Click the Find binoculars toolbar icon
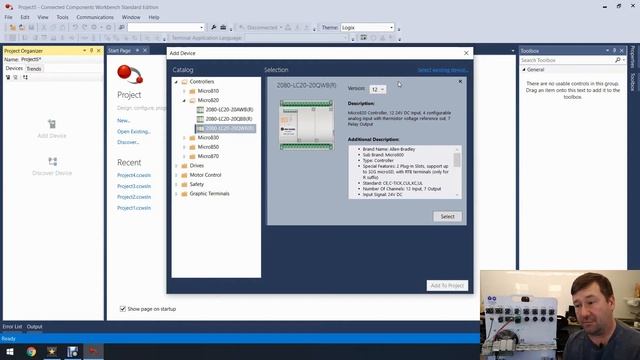Screen dimensions: 640x360 (122, 27)
